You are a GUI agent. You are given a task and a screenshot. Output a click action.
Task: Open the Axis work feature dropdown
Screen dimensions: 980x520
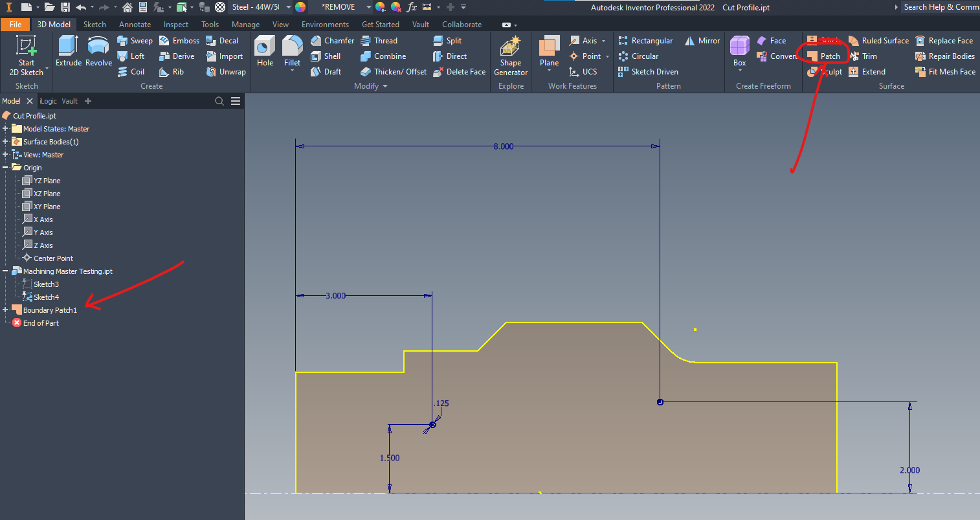[x=602, y=40]
